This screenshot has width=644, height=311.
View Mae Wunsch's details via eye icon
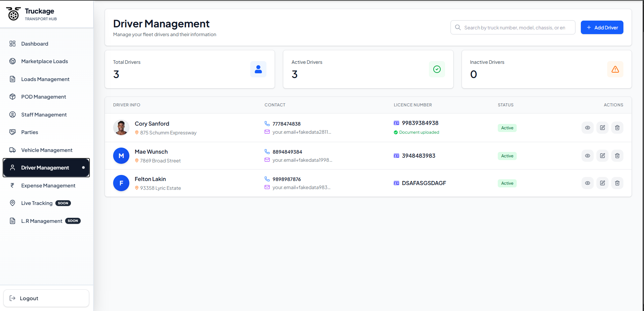click(587, 156)
